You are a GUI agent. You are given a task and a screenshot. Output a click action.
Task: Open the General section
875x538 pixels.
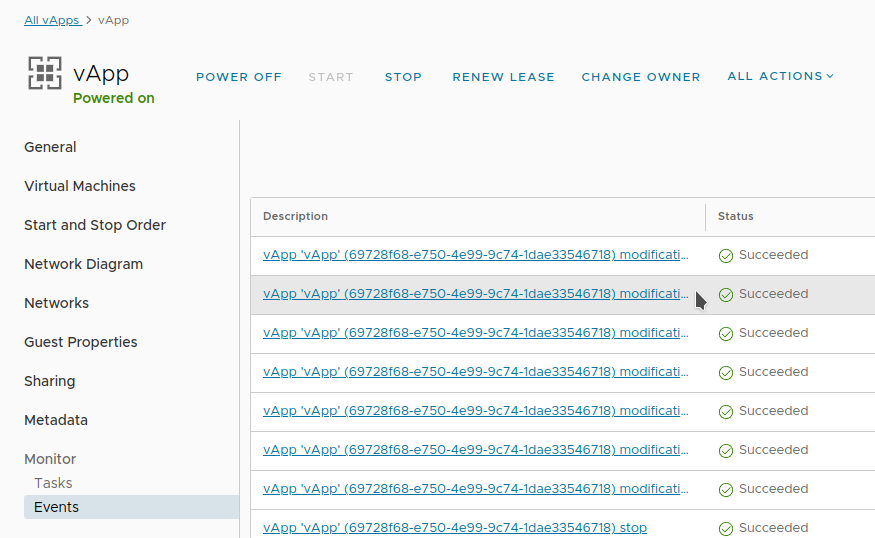tap(50, 147)
